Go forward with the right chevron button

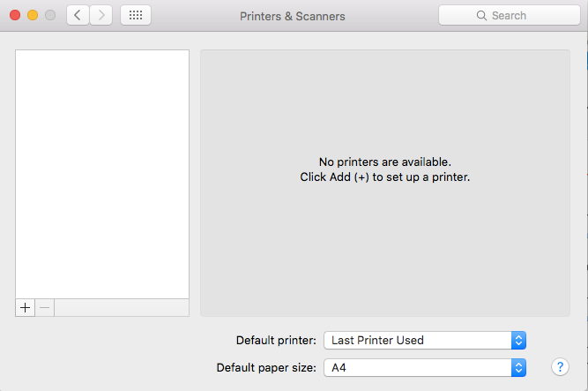coord(100,15)
